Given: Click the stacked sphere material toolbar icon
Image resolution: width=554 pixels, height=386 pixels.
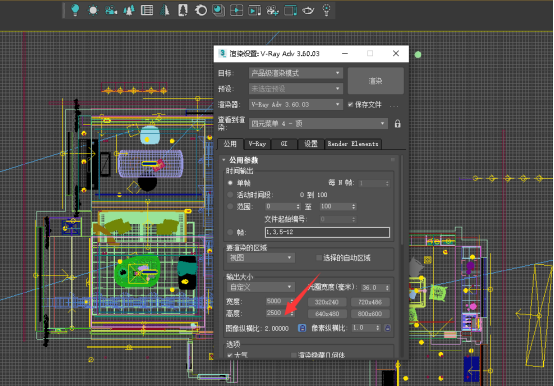Looking at the screenshot, I should [218, 10].
